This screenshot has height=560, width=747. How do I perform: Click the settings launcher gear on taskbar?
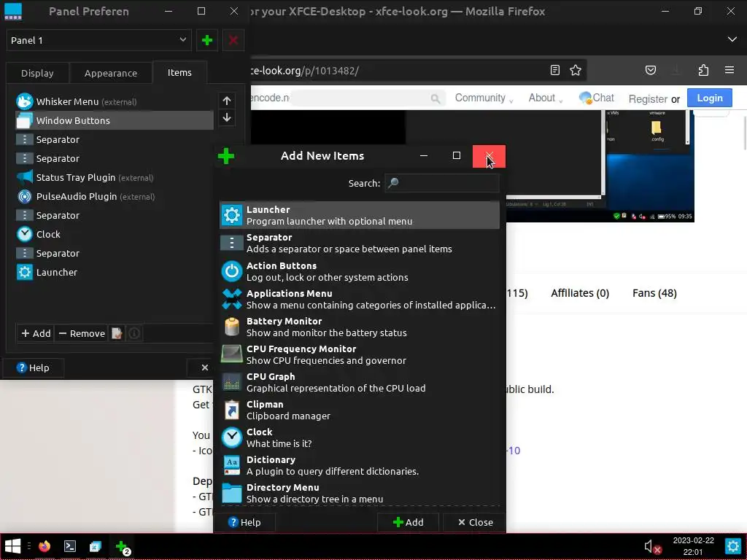732,547
